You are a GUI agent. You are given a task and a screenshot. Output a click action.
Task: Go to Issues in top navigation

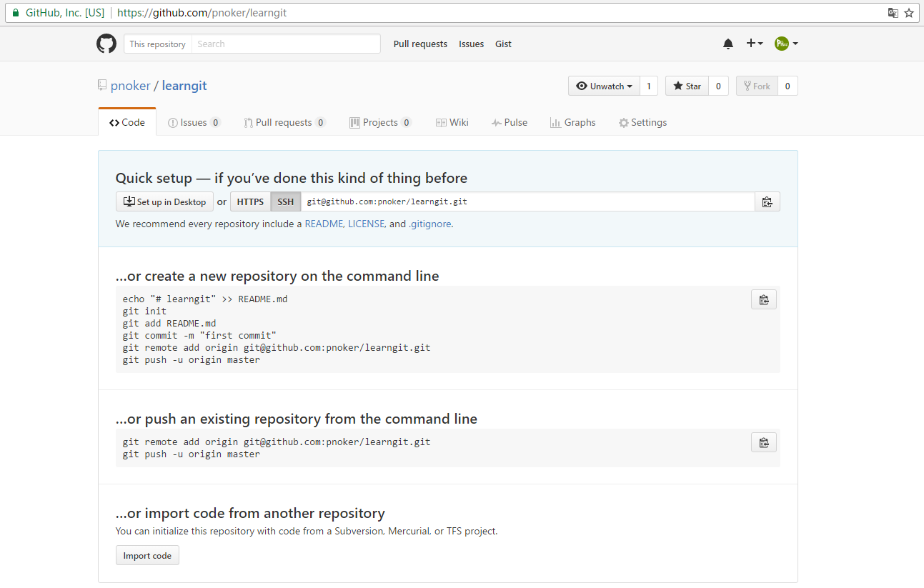(471, 44)
